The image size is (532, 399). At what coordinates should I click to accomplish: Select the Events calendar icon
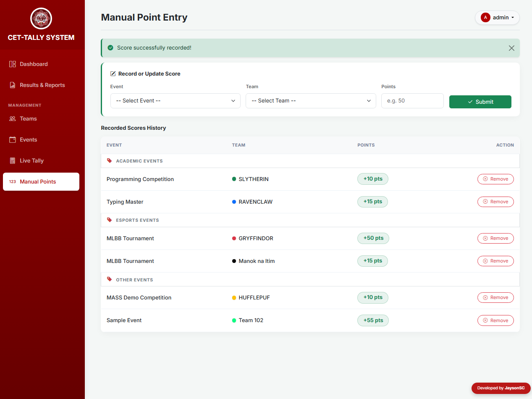click(13, 139)
